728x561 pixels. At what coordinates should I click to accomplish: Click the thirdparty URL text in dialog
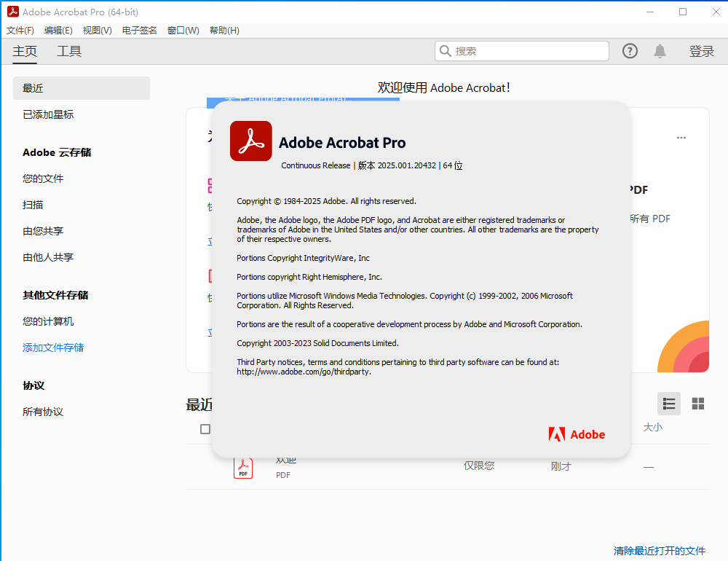click(304, 372)
